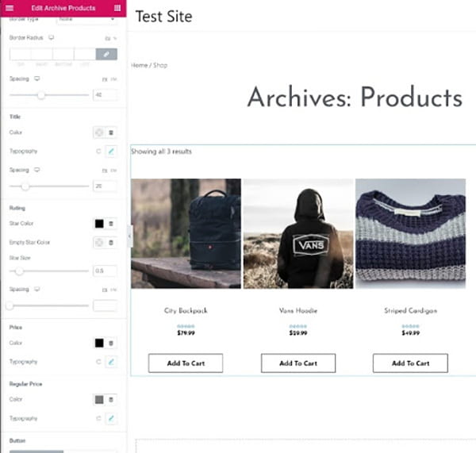Open Regular Price Color gray swatch
Viewport: 476px width, 453px height.
99,400
